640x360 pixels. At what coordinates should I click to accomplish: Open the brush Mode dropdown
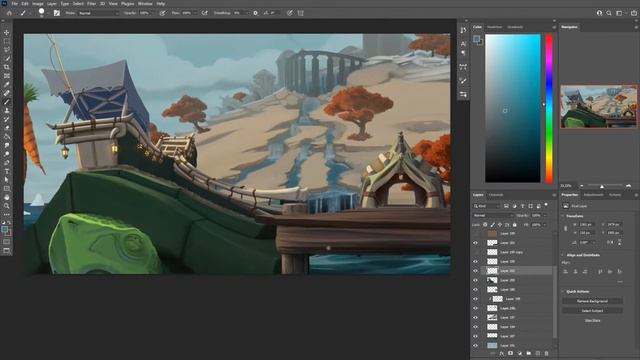(98, 13)
